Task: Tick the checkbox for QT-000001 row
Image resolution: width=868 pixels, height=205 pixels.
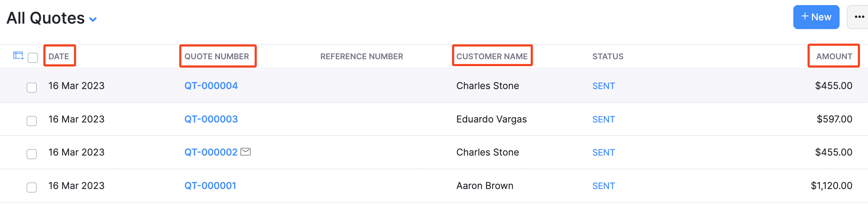Action: [x=32, y=187]
